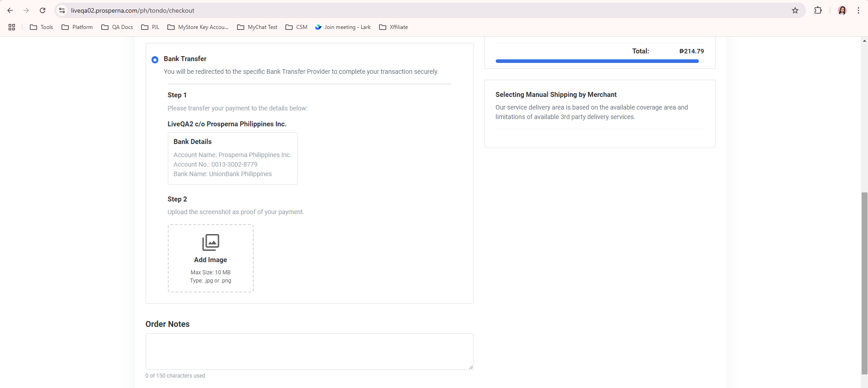View site information icon in address bar
The image size is (868, 388).
pyautogui.click(x=62, y=10)
